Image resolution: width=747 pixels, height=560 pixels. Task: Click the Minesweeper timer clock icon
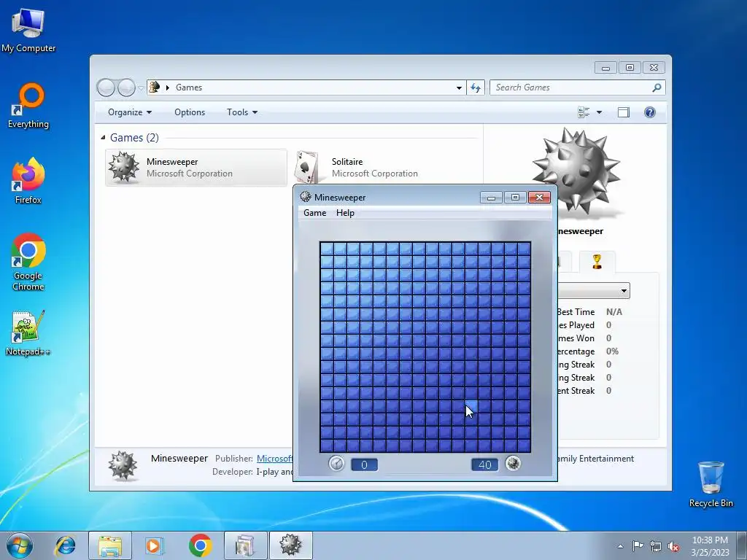(x=336, y=463)
